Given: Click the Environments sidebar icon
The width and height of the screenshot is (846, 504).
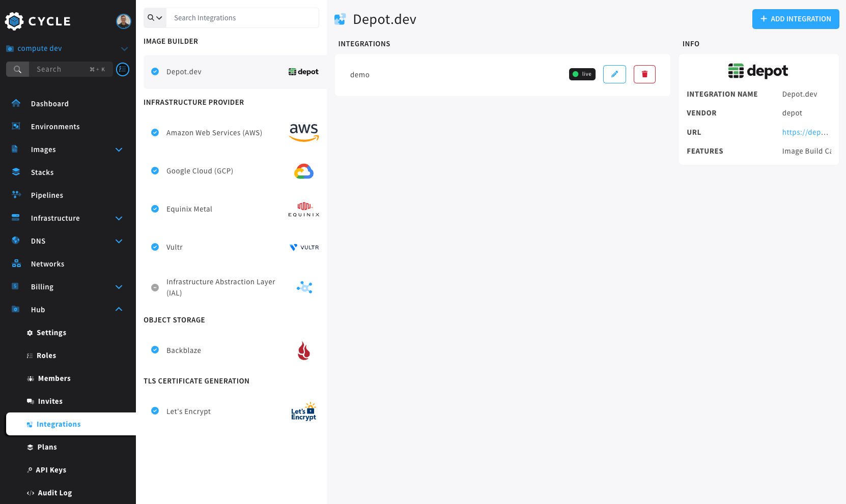Looking at the screenshot, I should 16,126.
